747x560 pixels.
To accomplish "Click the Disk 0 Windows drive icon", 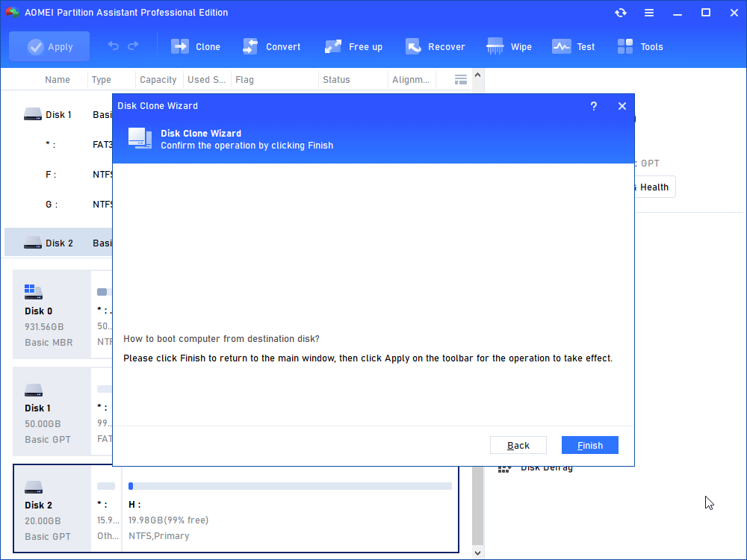I will pyautogui.click(x=34, y=292).
